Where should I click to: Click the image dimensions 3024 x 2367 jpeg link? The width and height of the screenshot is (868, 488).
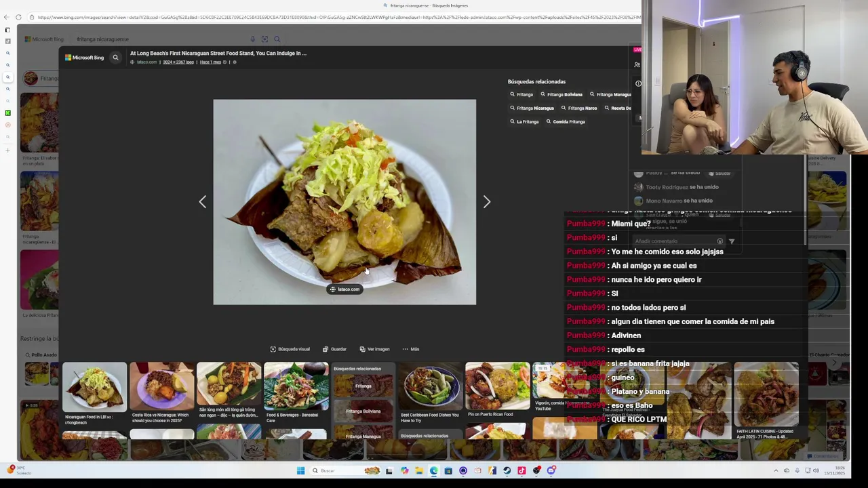click(178, 62)
